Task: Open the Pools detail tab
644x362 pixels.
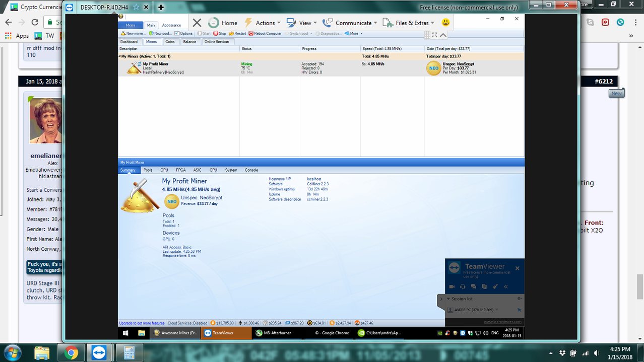Action: pyautogui.click(x=148, y=170)
